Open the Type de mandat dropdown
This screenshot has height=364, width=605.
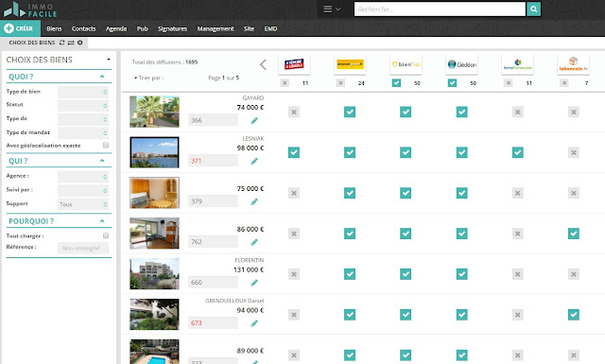tap(83, 132)
